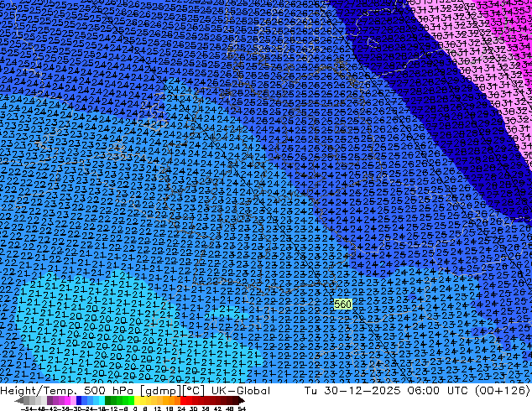Select the dark blue swatch above legend value -30
Image resolution: width=532 pixels, height=411 pixels.
pyautogui.click(x=79, y=401)
